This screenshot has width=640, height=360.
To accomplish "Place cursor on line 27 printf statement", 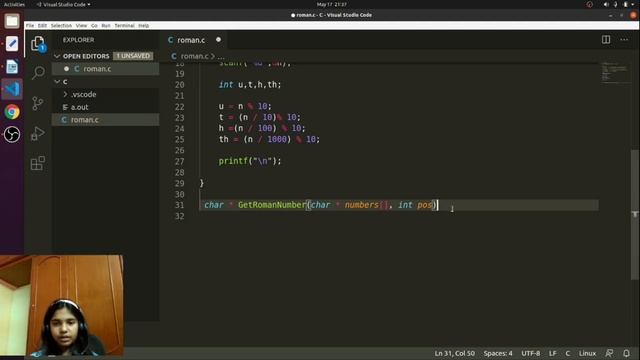I will click(x=250, y=161).
